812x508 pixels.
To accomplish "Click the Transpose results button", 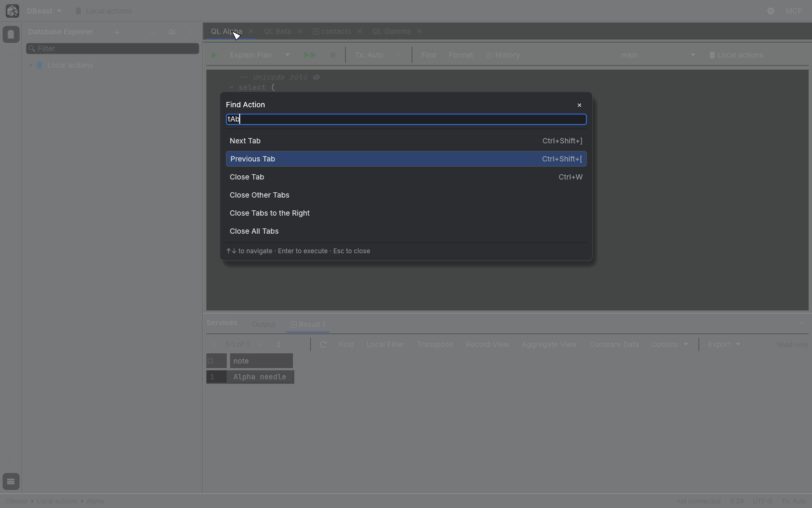I will click(435, 345).
